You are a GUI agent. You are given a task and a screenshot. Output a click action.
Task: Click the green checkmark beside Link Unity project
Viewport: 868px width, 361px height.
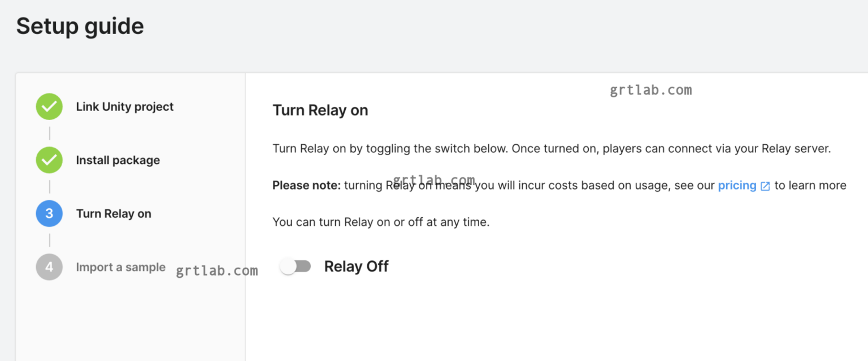point(49,106)
